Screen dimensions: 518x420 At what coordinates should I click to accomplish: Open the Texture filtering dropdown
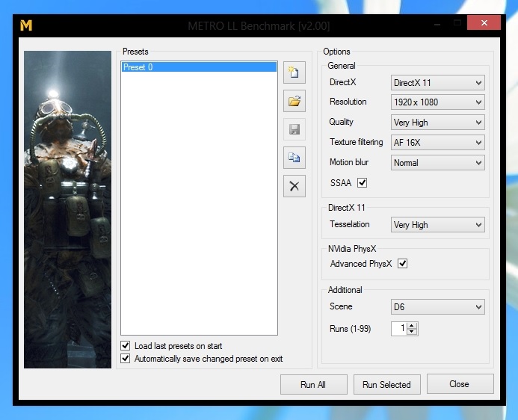(x=438, y=143)
